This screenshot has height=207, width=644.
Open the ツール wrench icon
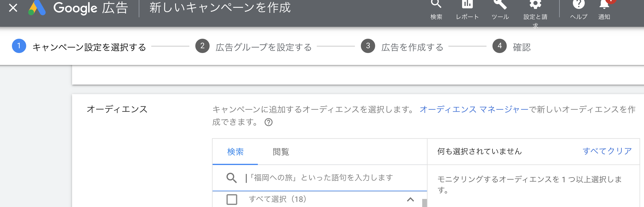[500, 4]
